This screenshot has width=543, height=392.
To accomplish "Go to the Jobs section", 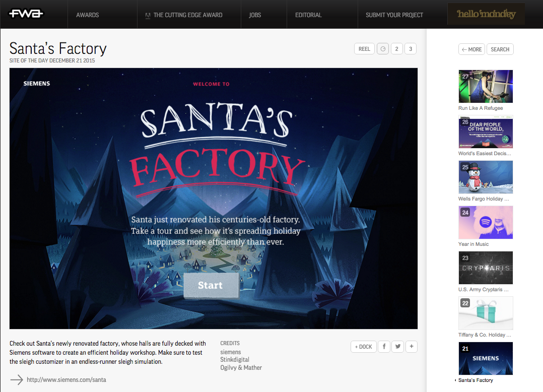I will click(x=255, y=15).
